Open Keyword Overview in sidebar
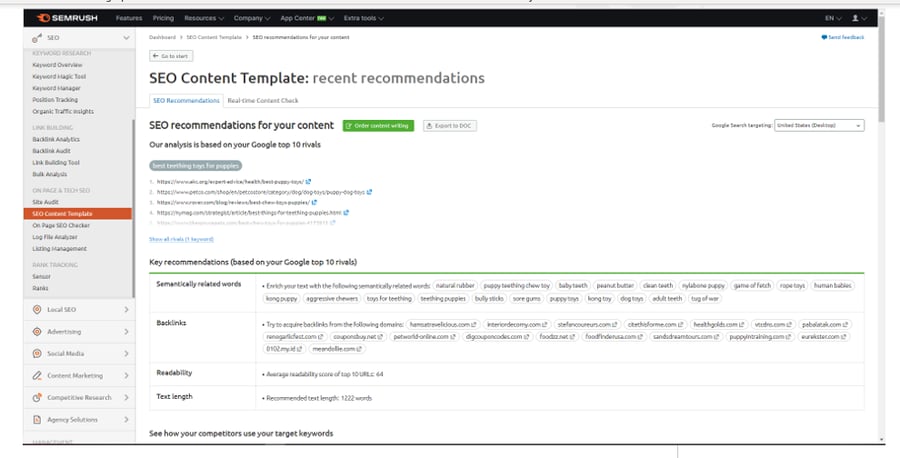 click(x=57, y=65)
